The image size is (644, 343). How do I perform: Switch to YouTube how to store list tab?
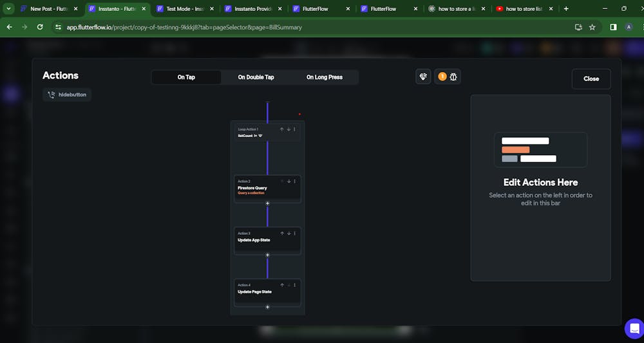pos(524,8)
